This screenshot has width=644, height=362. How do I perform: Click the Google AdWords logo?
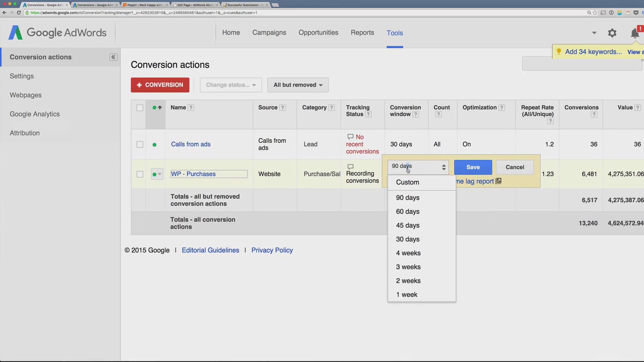pos(57,33)
